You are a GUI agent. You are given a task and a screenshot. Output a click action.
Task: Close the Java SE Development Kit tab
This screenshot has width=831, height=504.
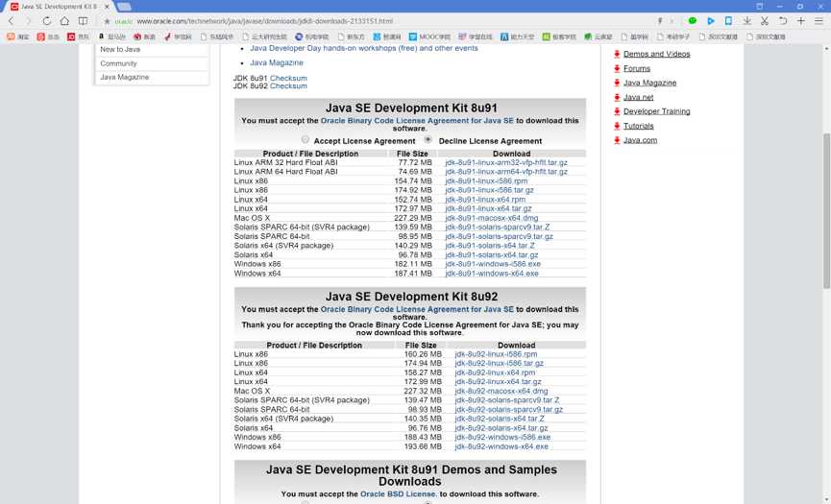tap(107, 7)
